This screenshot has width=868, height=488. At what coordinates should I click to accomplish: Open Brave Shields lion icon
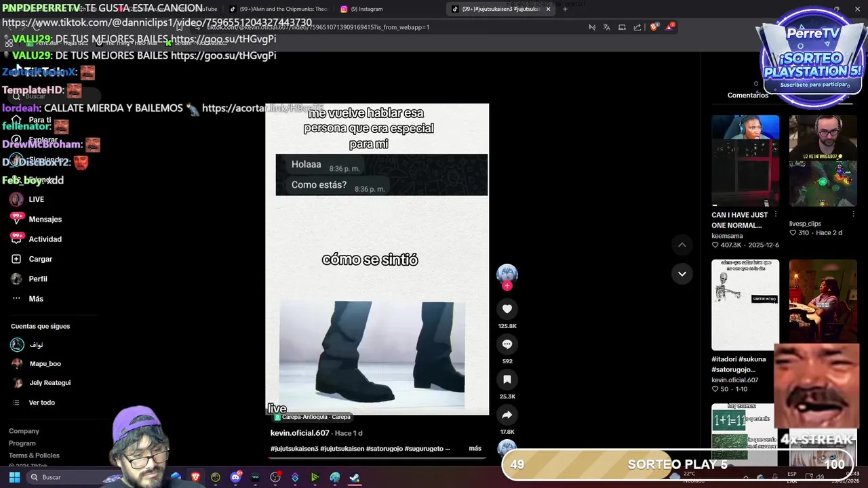point(654,27)
